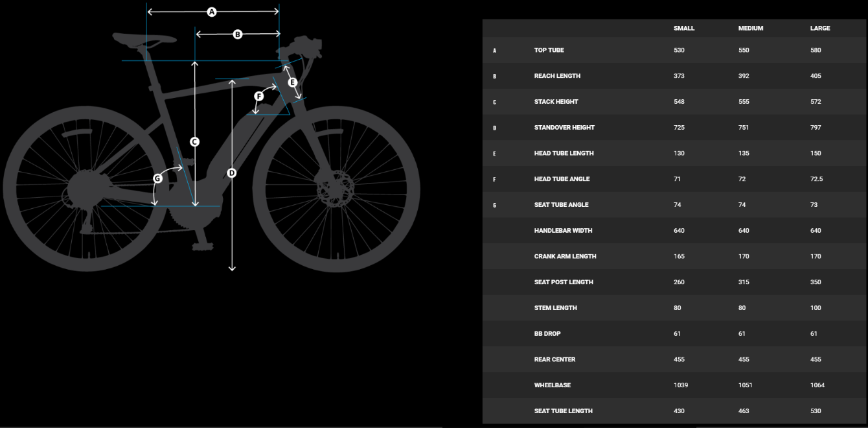Select the circled D standover marker
The height and width of the screenshot is (428, 868).
click(232, 172)
